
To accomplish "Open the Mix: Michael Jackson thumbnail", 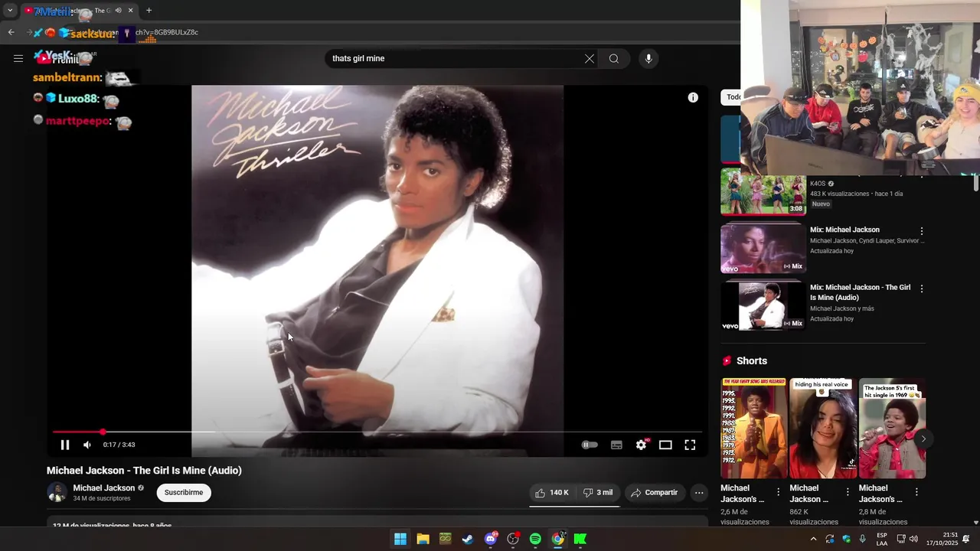I will 763,249.
